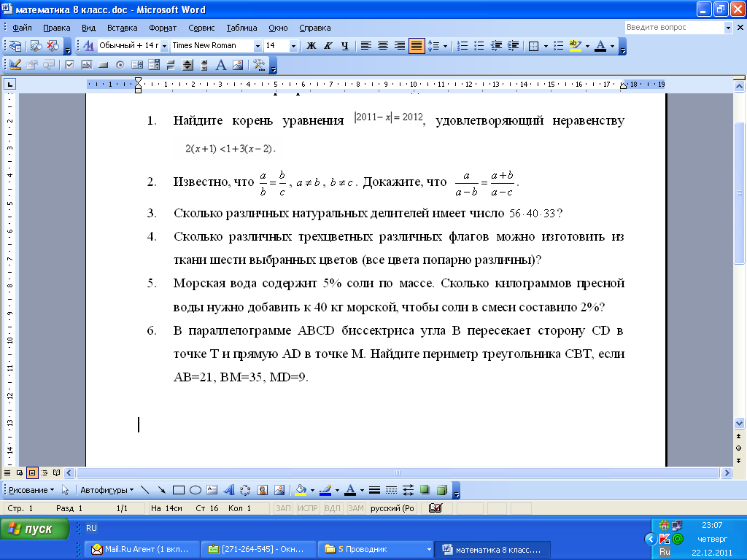The image size is (747, 560).
Task: Apply bulleted list formatting
Action: pyautogui.click(x=479, y=46)
